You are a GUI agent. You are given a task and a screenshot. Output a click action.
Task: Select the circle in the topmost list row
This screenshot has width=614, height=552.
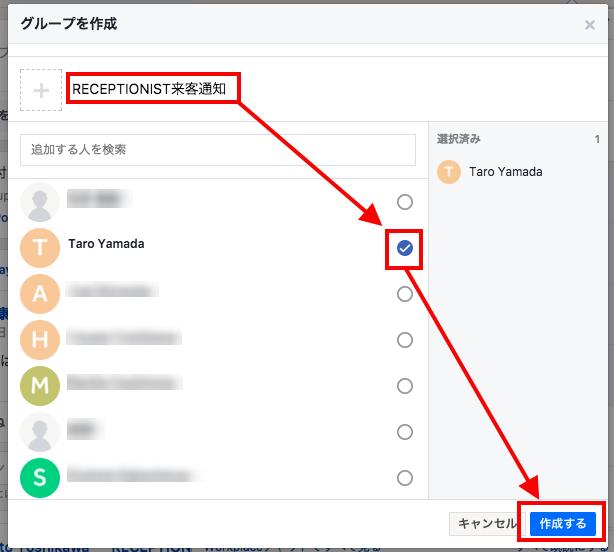405,202
